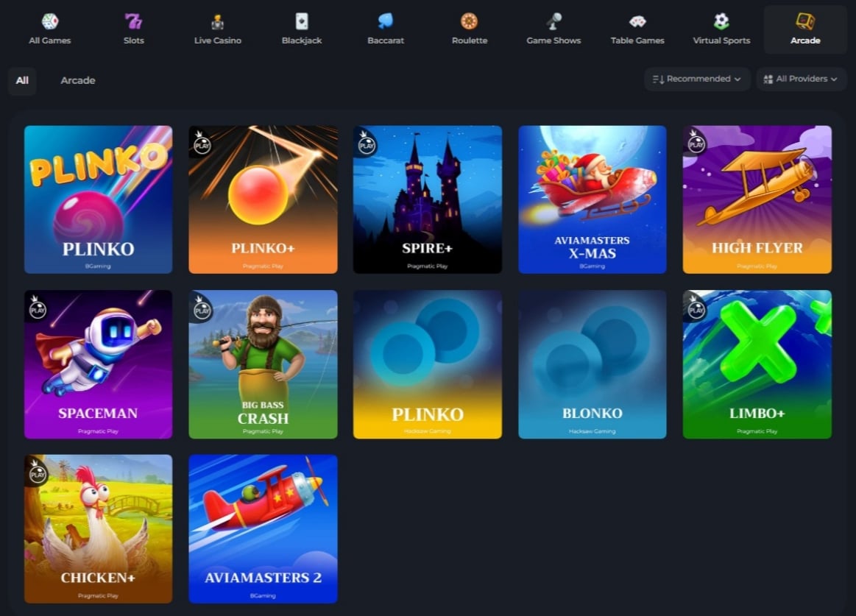
Task: Click Pragmatic Play label under Spaceman
Action: point(98,431)
